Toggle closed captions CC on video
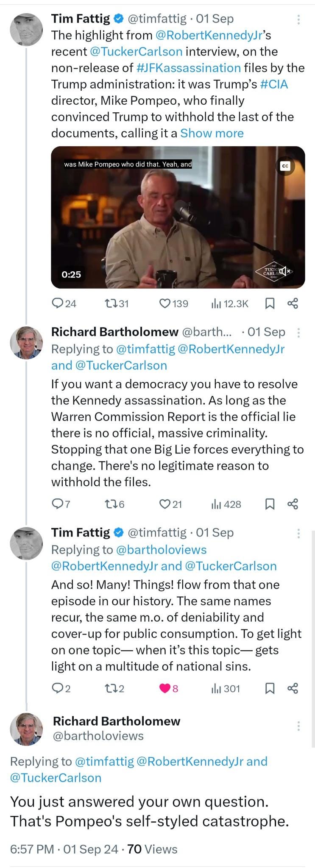Viewport: 315px width, 868px height. (285, 166)
